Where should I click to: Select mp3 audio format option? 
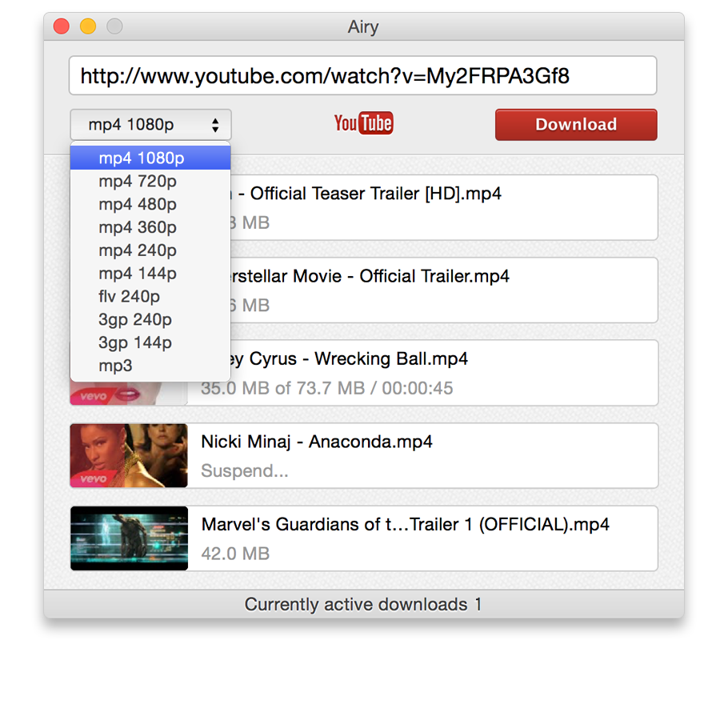point(150,366)
